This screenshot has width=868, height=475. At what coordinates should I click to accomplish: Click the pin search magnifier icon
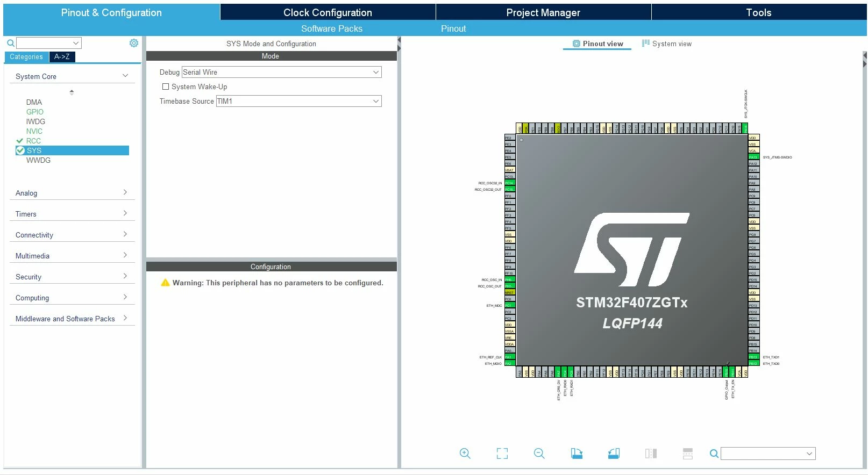click(714, 454)
